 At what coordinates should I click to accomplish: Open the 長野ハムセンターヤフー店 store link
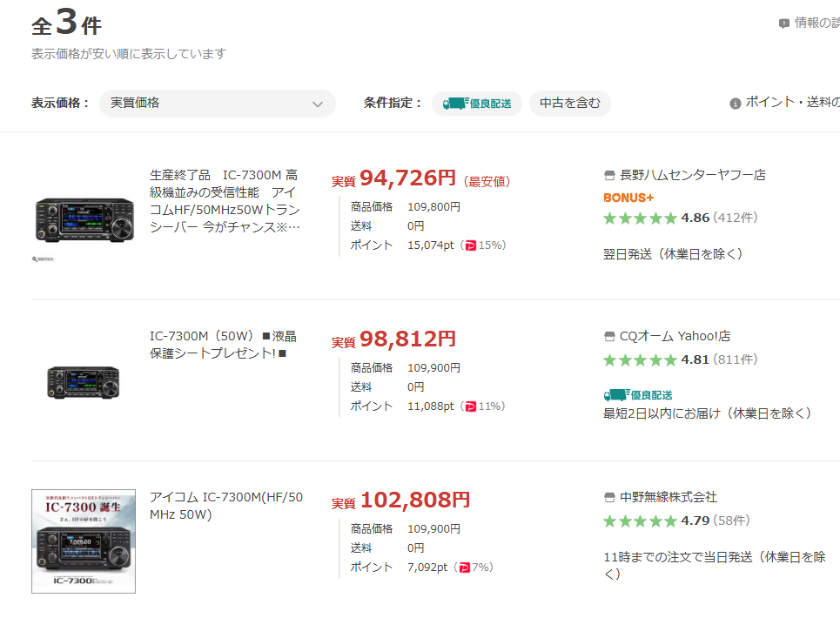[x=692, y=175]
